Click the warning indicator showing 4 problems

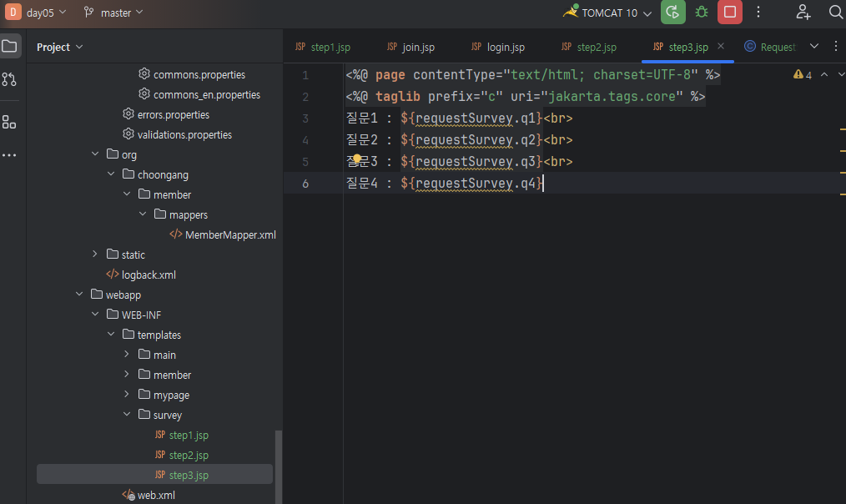pyautogui.click(x=803, y=75)
